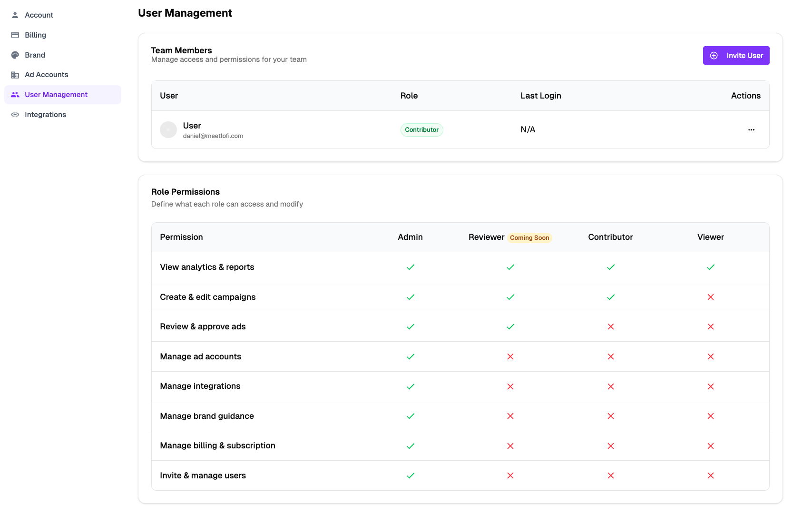Viewport: 812px width, 525px height.
Task: Click the user avatar next to daniel@meetlofi.com
Action: [x=168, y=129]
